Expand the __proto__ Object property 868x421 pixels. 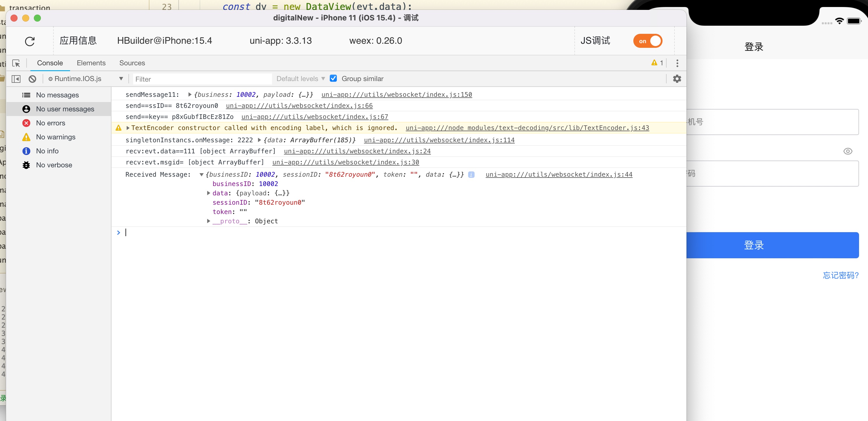click(208, 221)
